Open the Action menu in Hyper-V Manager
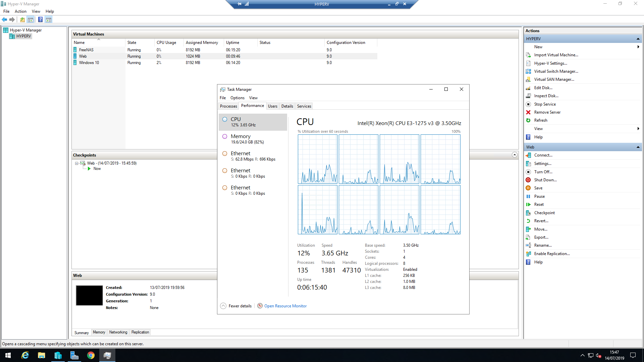The image size is (644, 362). 20,11
